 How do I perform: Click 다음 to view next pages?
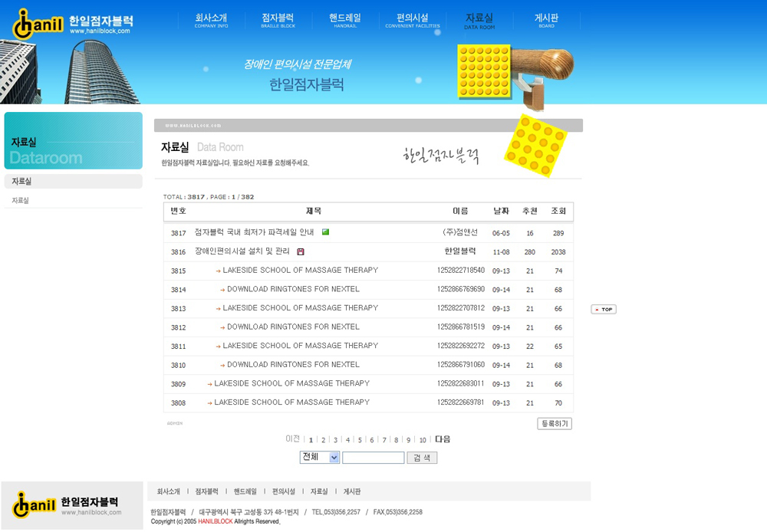pyautogui.click(x=443, y=439)
